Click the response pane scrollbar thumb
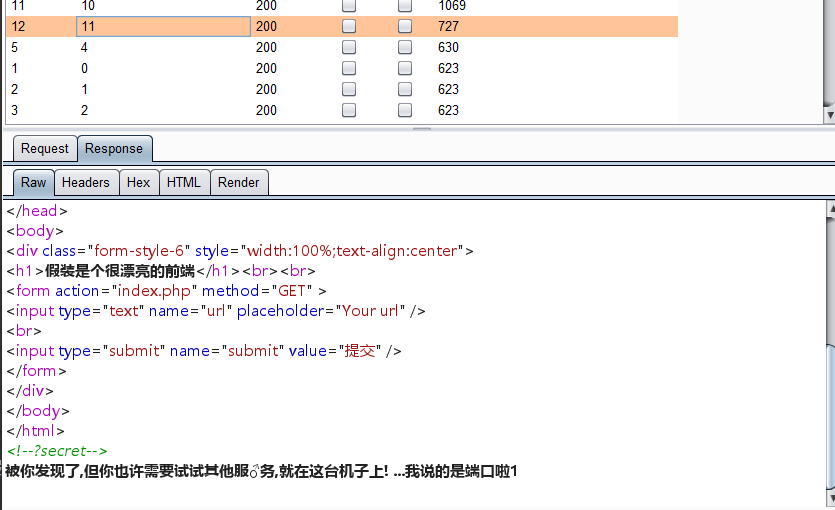835x510 pixels. pyautogui.click(x=831, y=417)
